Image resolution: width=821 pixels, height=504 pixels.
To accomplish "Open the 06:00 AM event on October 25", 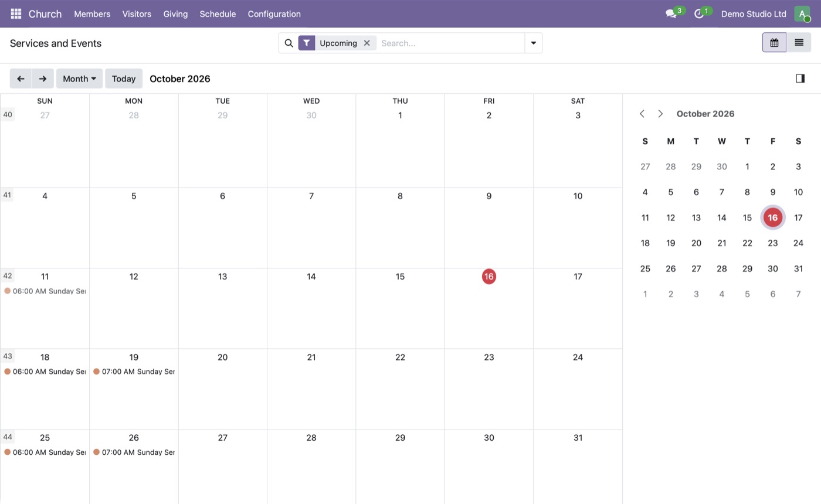I will click(x=45, y=452).
